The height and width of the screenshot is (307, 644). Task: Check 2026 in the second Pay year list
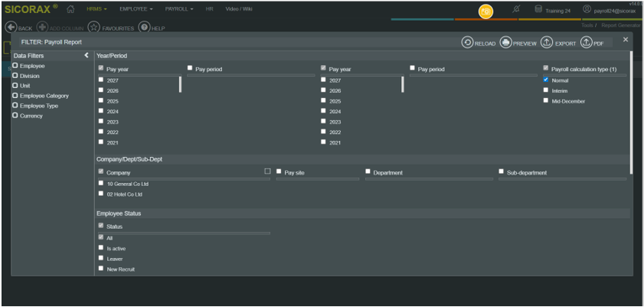[324, 90]
